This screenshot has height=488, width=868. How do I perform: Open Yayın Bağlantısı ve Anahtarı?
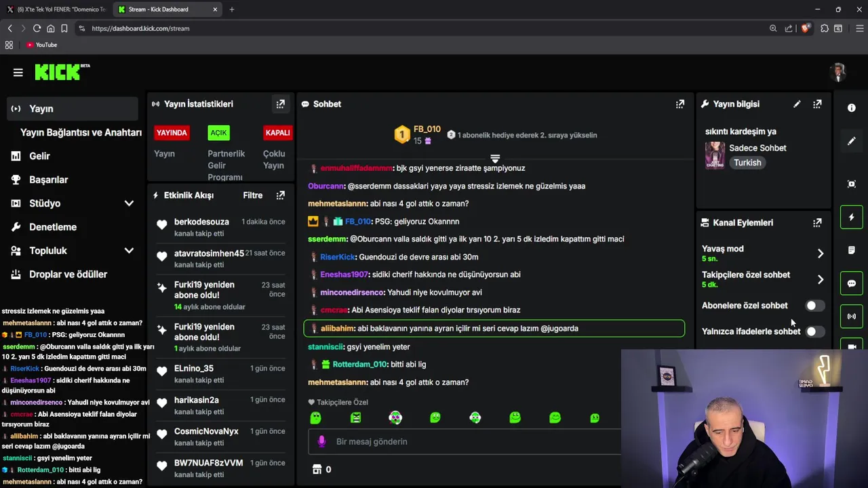click(81, 132)
